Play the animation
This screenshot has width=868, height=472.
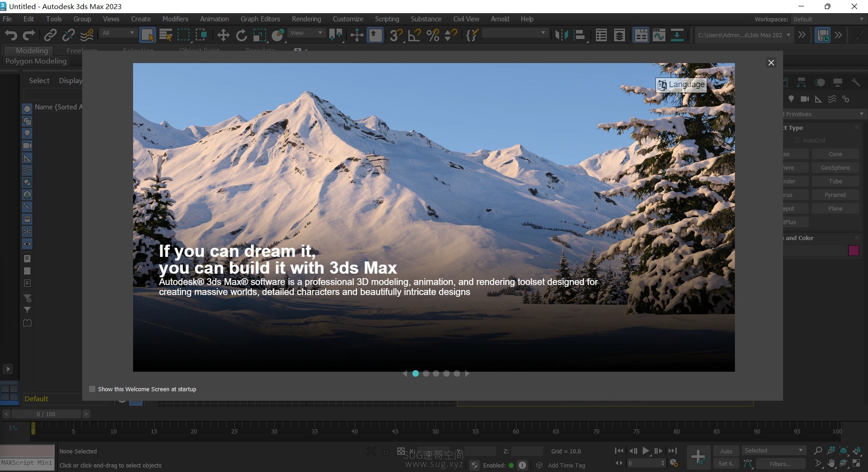point(645,451)
